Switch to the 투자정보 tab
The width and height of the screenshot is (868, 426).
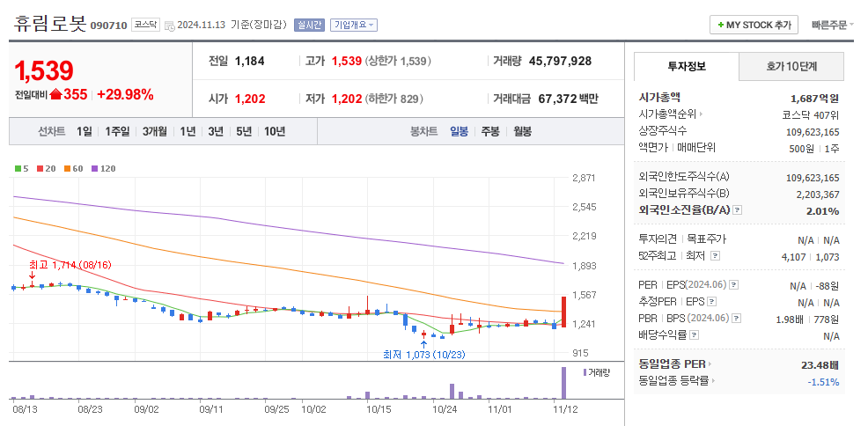click(687, 67)
